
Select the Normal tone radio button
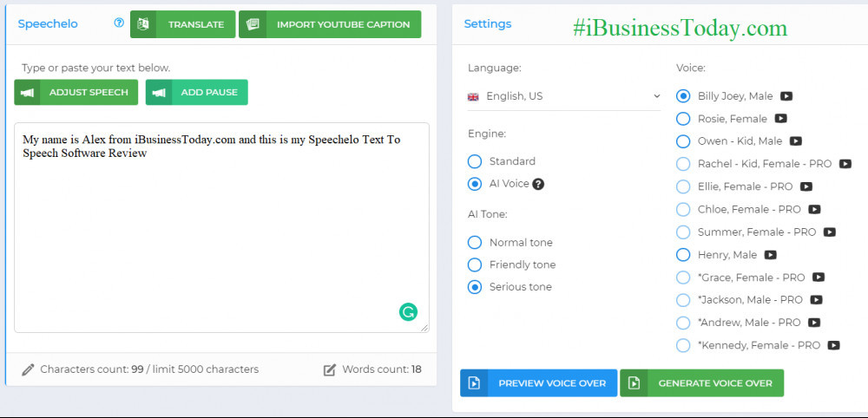click(x=475, y=243)
